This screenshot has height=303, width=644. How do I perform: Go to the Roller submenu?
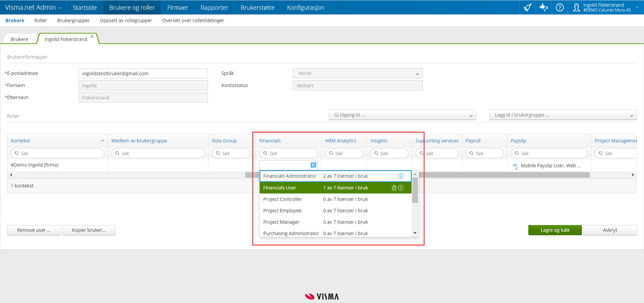41,20
